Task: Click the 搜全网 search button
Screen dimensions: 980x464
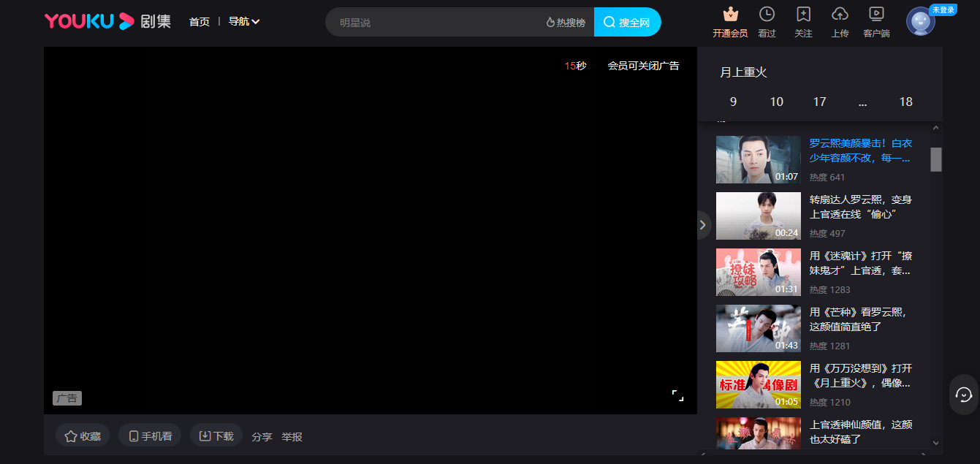Action: click(x=627, y=22)
